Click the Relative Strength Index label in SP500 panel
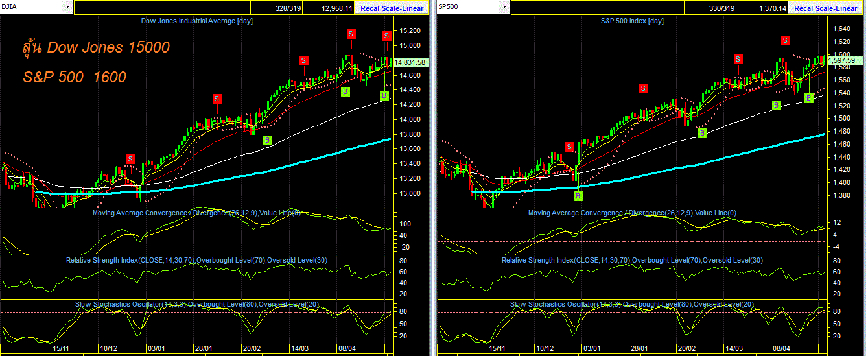The height and width of the screenshot is (356, 868). click(x=632, y=260)
